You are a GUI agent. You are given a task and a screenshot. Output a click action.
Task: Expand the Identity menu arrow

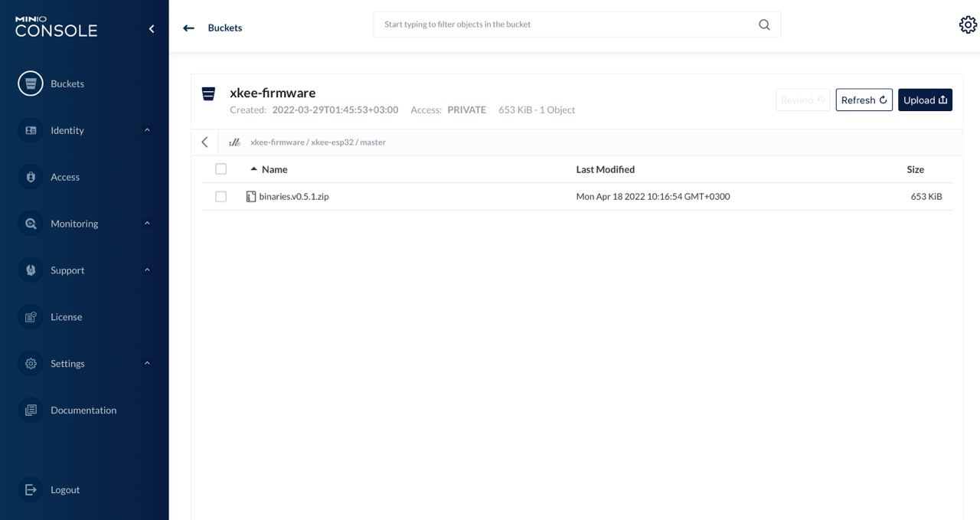coord(147,130)
